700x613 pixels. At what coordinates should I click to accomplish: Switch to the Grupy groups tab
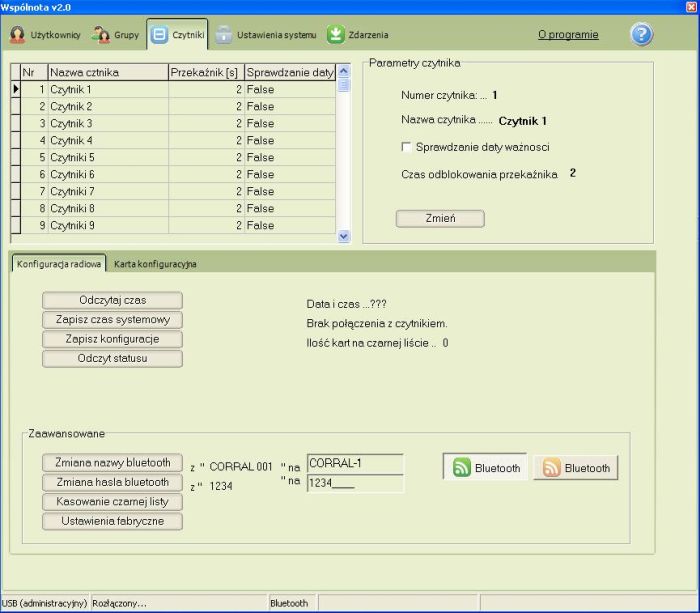click(115, 35)
